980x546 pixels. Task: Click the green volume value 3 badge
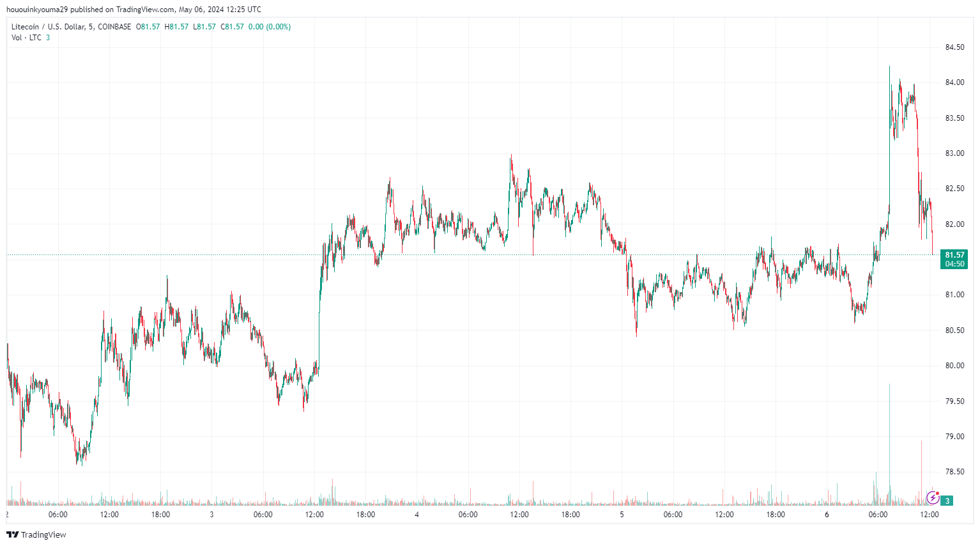point(947,501)
